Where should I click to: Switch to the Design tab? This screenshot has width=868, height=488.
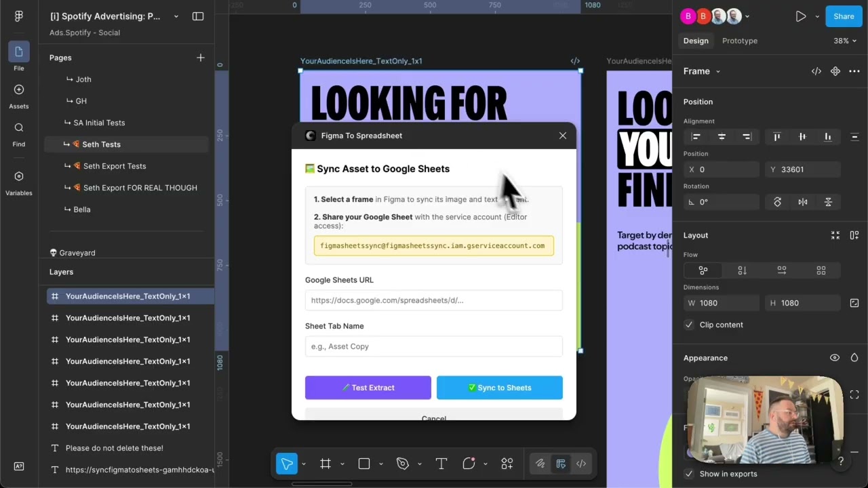click(x=696, y=41)
